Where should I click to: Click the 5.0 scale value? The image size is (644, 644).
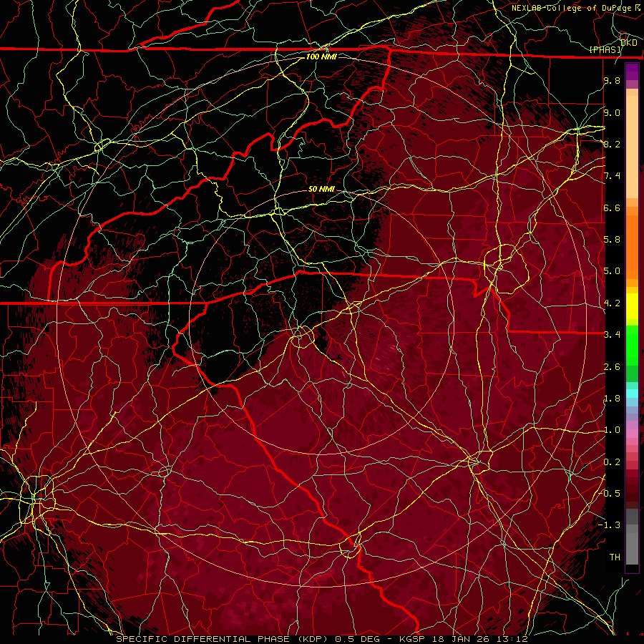[612, 271]
